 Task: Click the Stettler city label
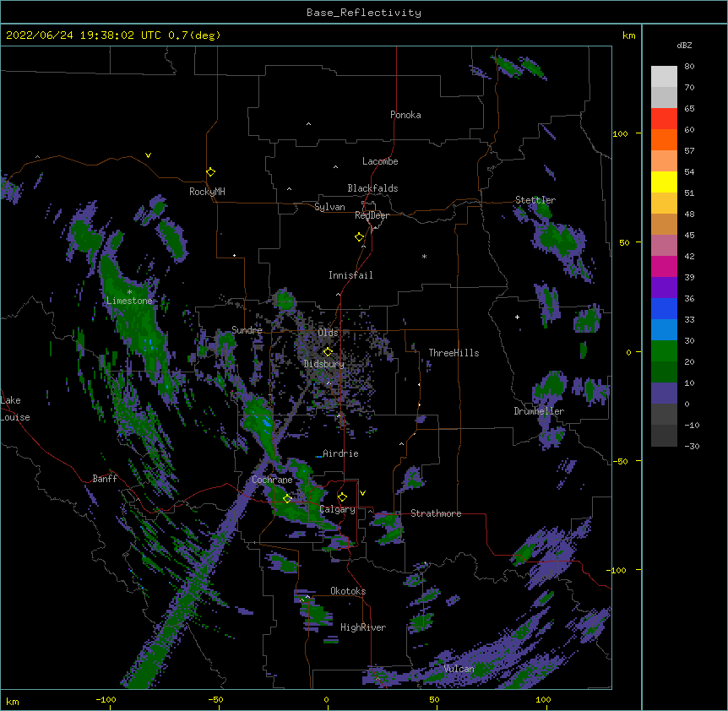click(x=535, y=200)
